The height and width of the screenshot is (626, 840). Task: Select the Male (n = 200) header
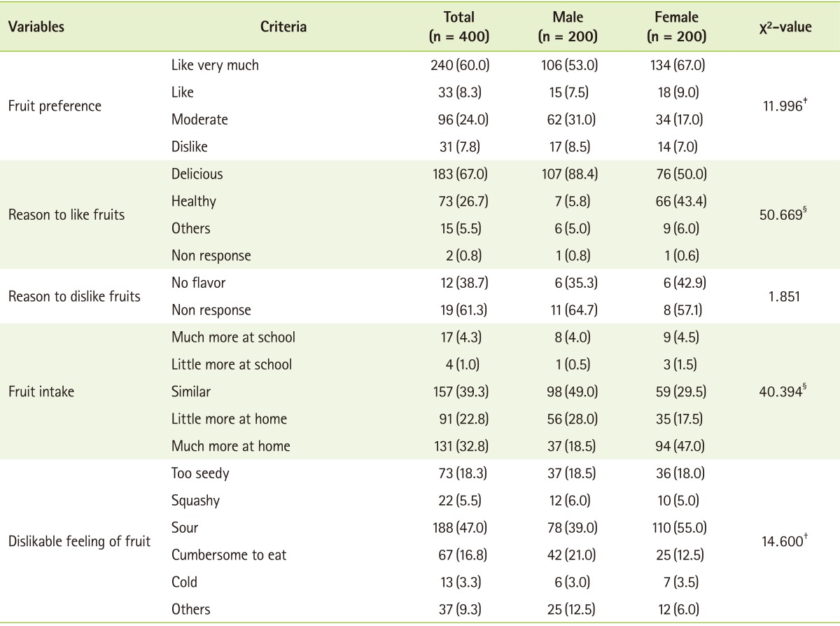[567, 27]
